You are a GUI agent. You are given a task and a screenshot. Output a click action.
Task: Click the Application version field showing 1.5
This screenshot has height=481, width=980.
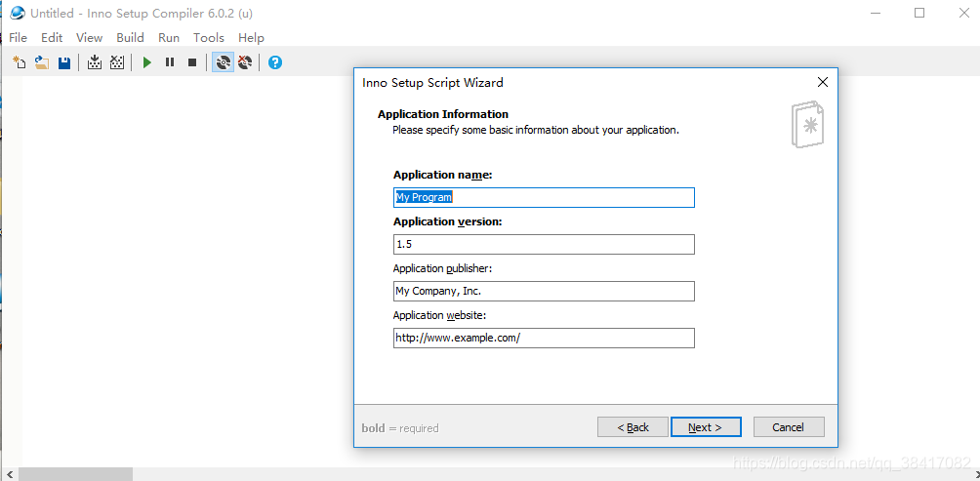pyautogui.click(x=544, y=244)
